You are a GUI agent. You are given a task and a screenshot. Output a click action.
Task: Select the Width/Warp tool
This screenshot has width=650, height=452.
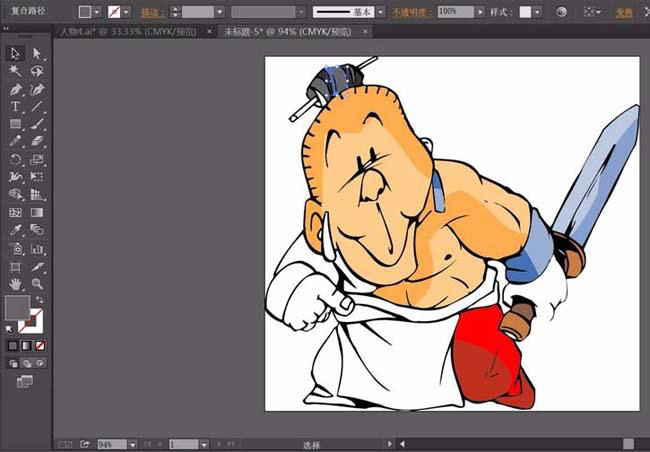coord(15,177)
